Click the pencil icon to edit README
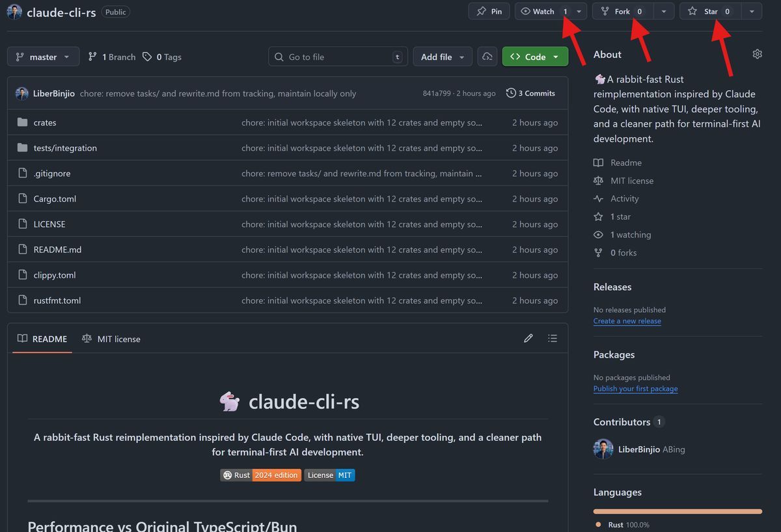This screenshot has height=532, width=781. point(528,338)
